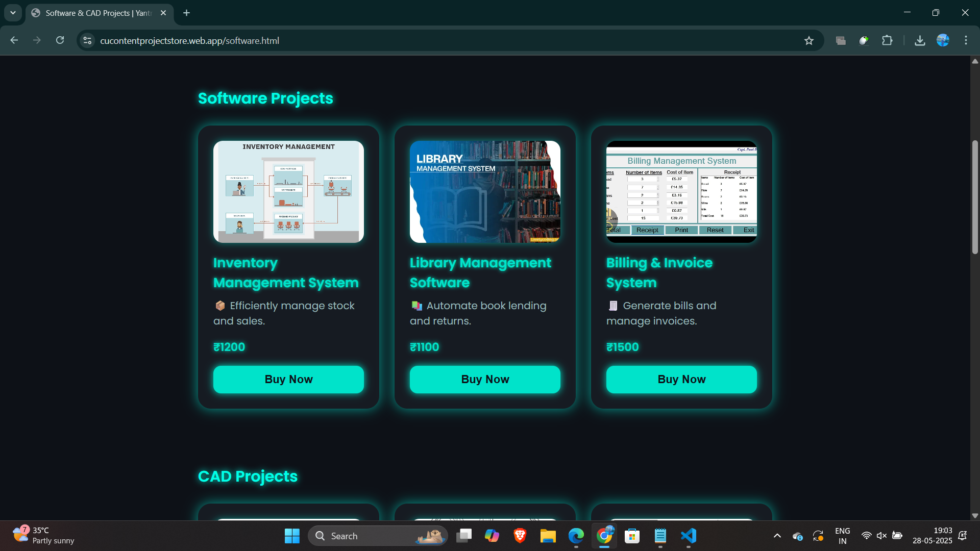Select the Software & CAD Projects tab
The height and width of the screenshot is (551, 980).
98,13
